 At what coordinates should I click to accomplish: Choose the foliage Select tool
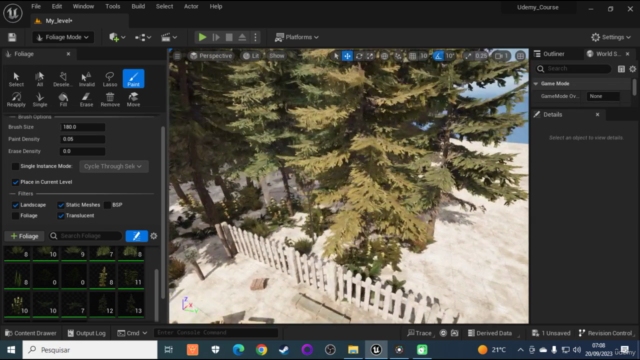point(16,79)
